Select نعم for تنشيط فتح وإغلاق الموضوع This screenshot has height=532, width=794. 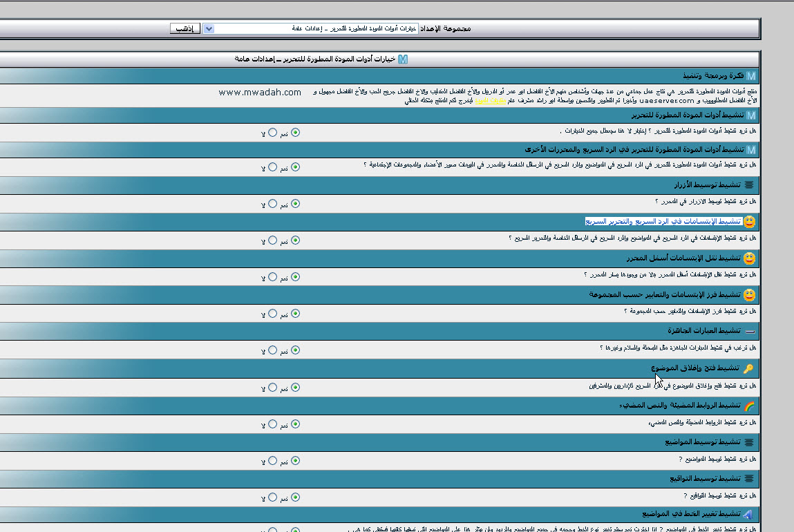[x=296, y=388]
